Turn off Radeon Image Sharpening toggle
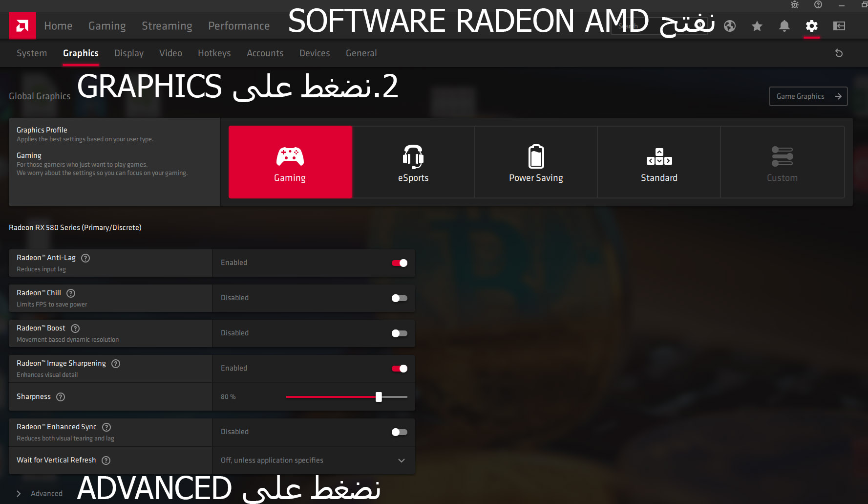The image size is (868, 504). click(400, 369)
